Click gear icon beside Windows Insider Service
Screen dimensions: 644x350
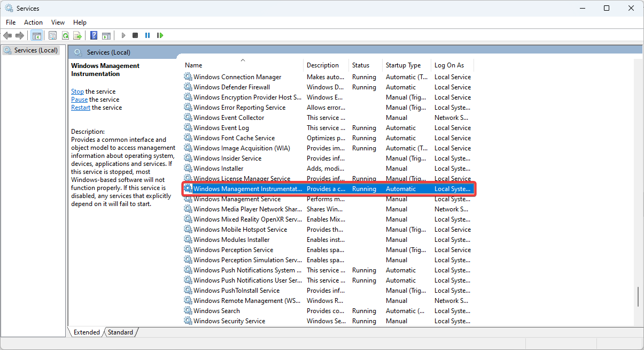188,158
